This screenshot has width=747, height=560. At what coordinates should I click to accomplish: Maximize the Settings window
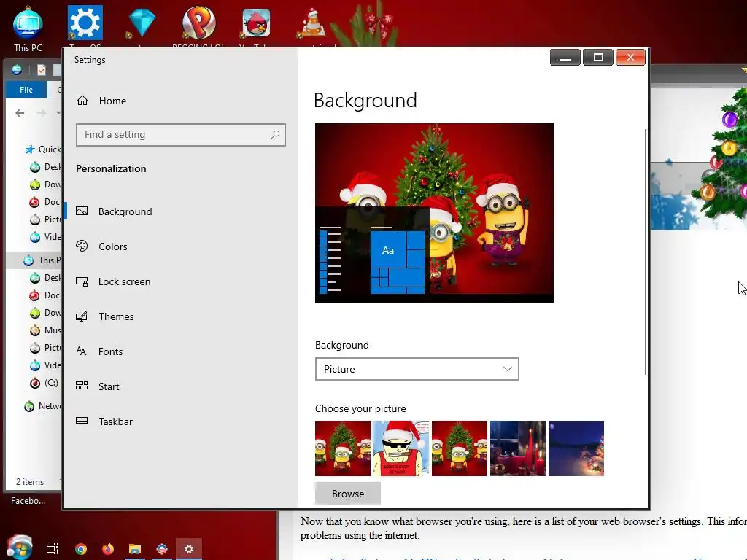598,58
